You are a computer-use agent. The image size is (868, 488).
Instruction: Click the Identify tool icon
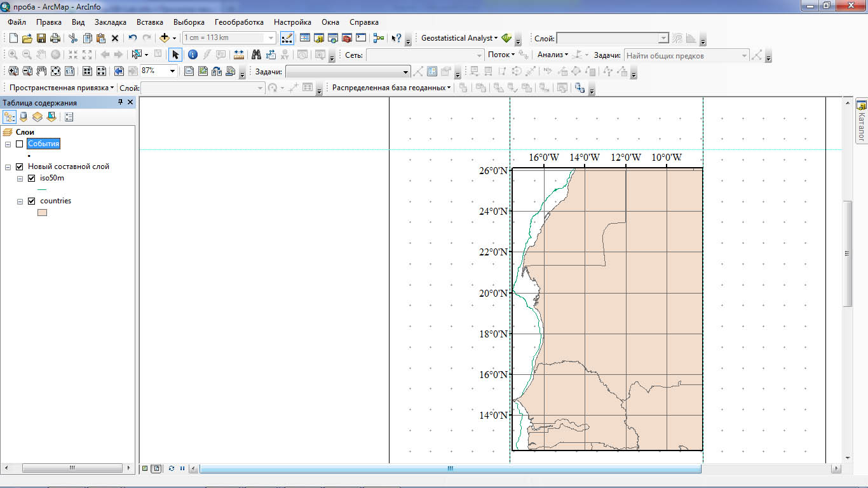point(193,55)
